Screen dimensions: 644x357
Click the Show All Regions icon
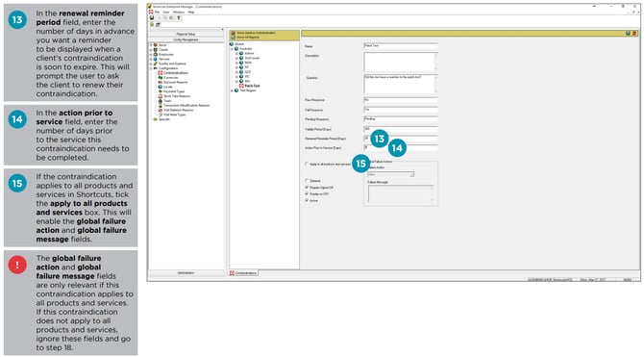[x=234, y=37]
